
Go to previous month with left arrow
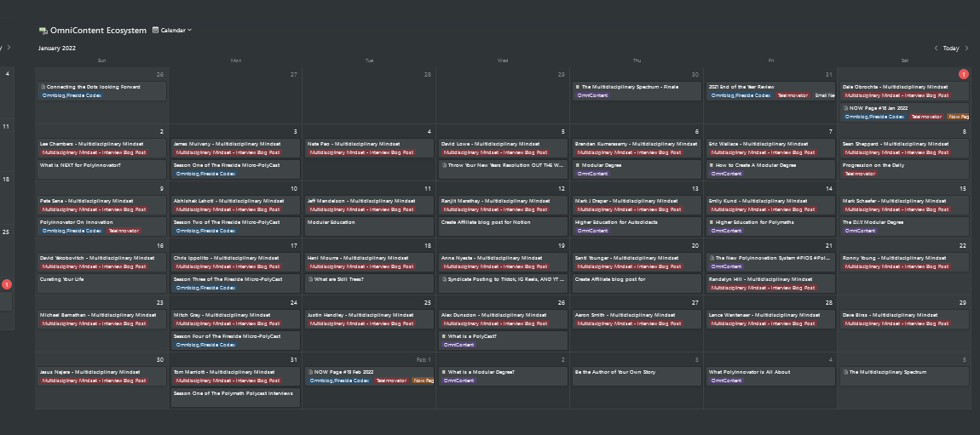[937, 49]
